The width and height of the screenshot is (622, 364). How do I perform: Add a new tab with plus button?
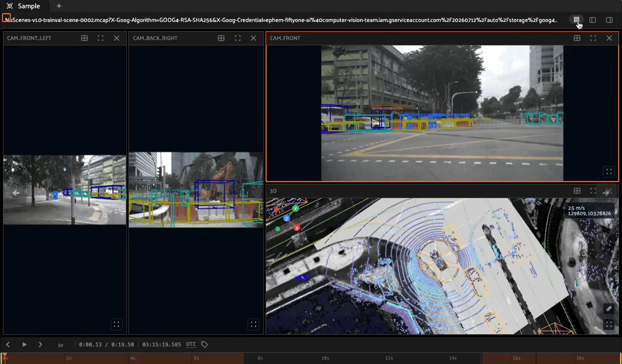tap(59, 6)
